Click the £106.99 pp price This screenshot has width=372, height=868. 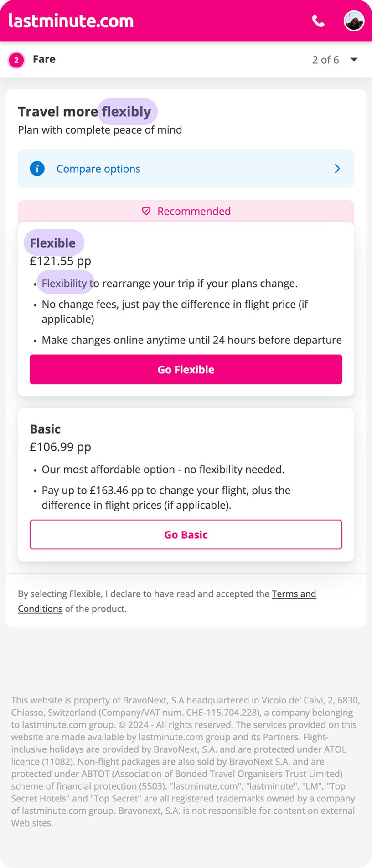click(x=61, y=447)
